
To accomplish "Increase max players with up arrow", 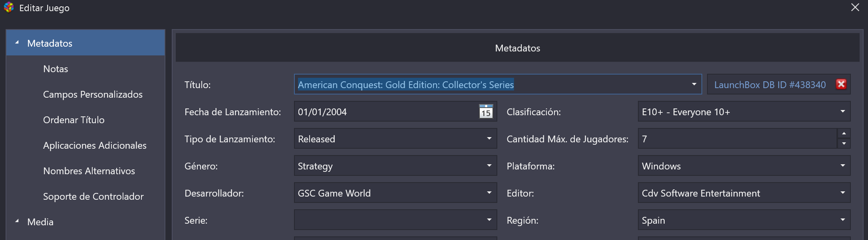I will (x=844, y=134).
